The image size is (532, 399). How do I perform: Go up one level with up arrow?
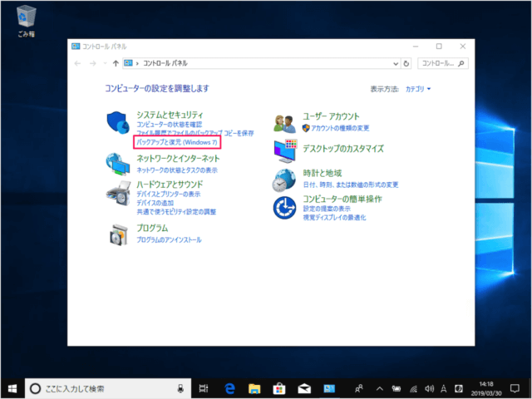click(114, 63)
